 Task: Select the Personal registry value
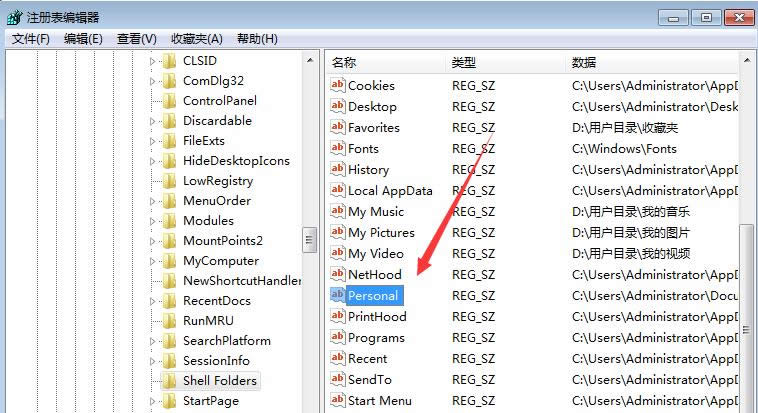373,296
